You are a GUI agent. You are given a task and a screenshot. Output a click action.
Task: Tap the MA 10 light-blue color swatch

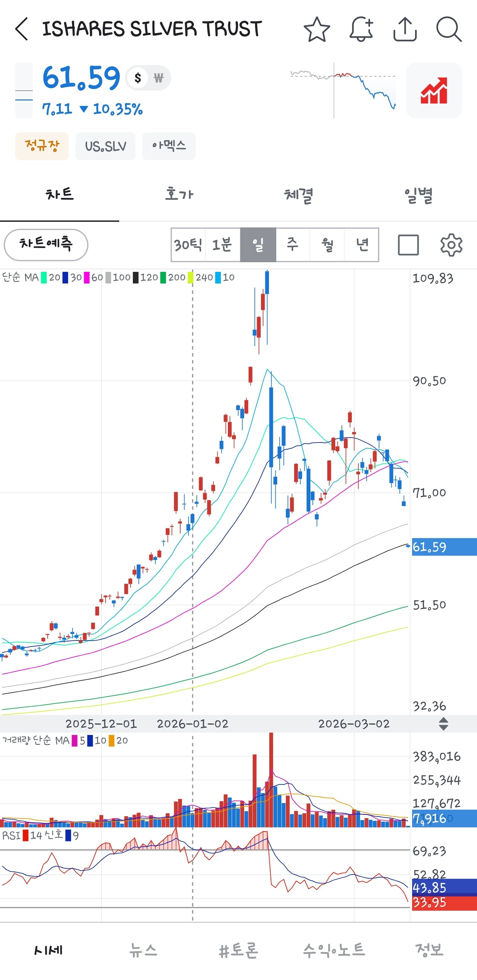[x=218, y=278]
